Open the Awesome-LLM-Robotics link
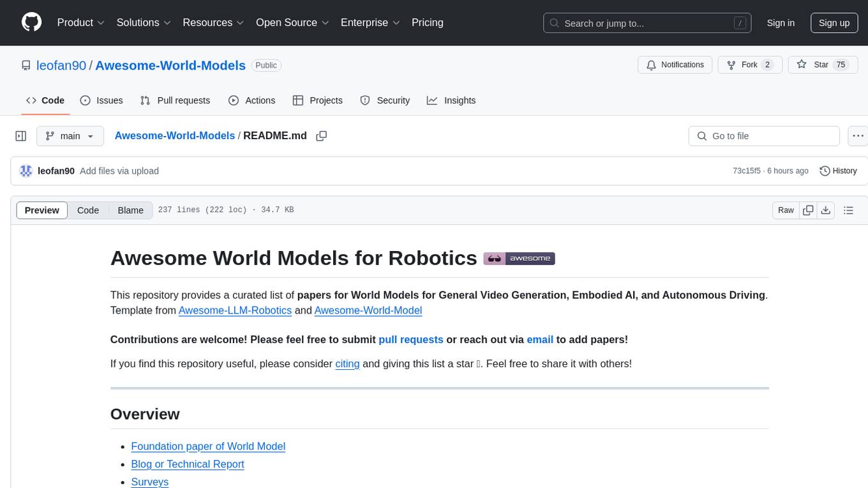The image size is (868, 488). tap(235, 310)
